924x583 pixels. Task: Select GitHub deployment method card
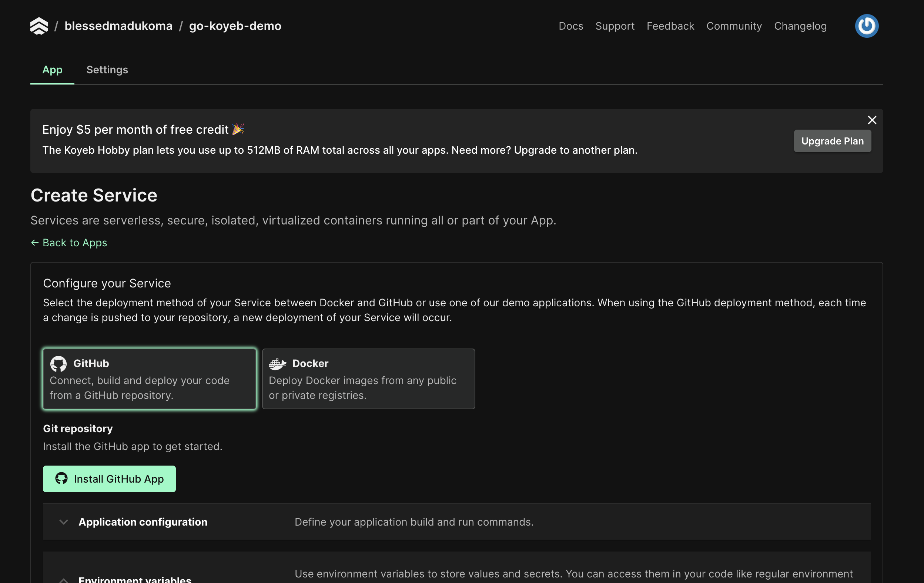pos(150,379)
